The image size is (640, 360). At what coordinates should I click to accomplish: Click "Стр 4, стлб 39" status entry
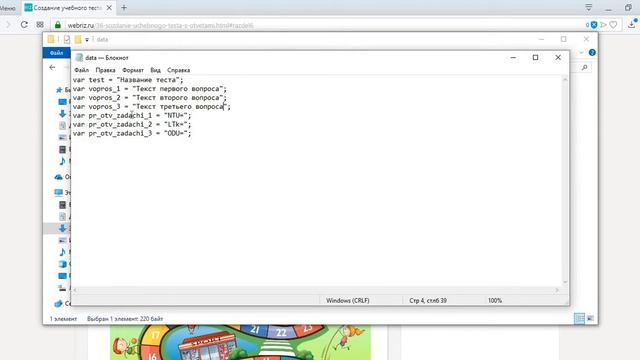428,300
